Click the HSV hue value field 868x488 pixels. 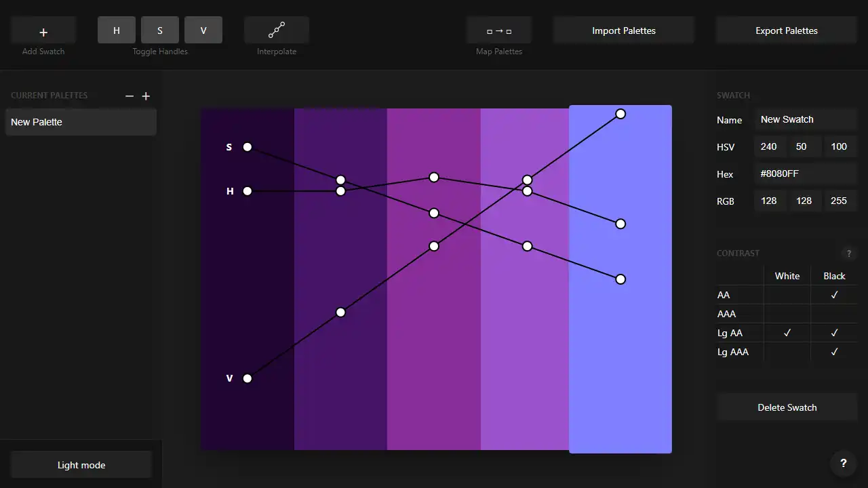[x=770, y=146]
